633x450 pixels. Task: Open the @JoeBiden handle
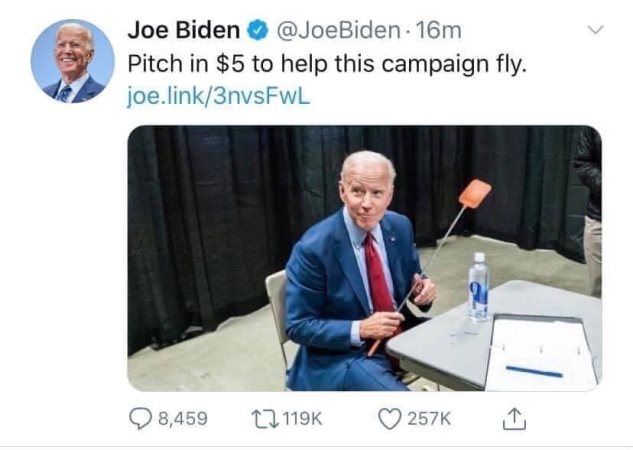tap(338, 30)
